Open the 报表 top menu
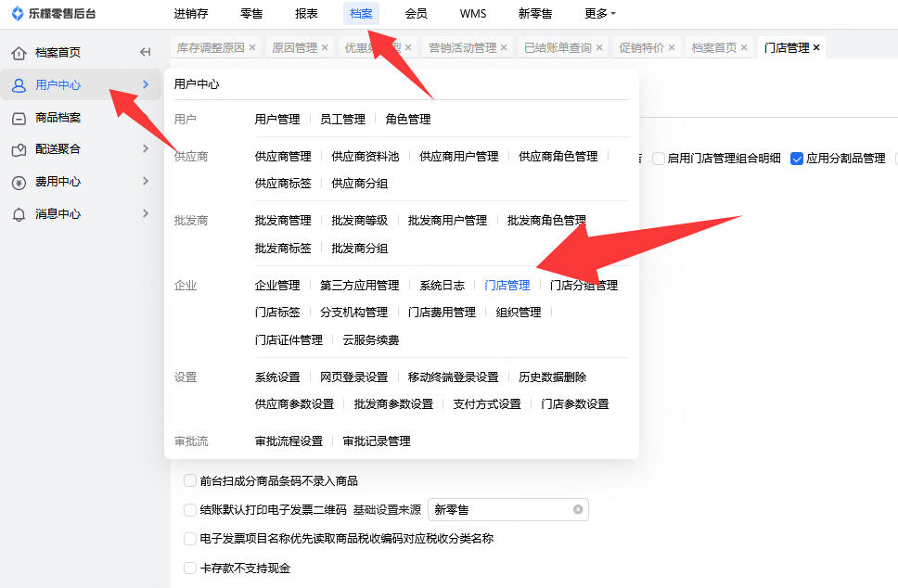This screenshot has width=898, height=588. [x=306, y=13]
